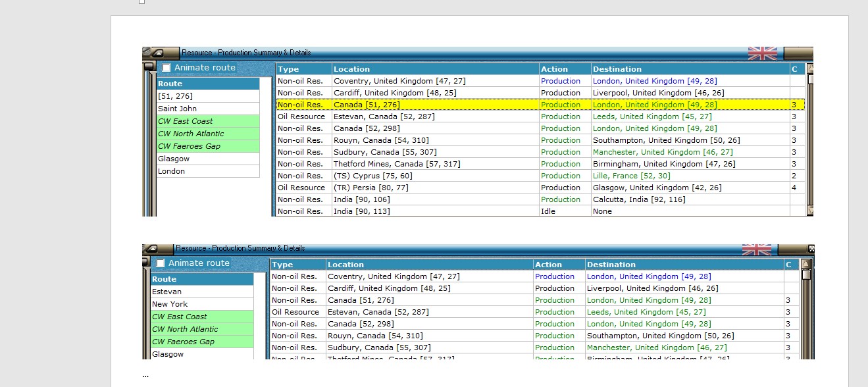Click Cardiff, United Kingdom row in upper window
This screenshot has width=868, height=387.
540,93
